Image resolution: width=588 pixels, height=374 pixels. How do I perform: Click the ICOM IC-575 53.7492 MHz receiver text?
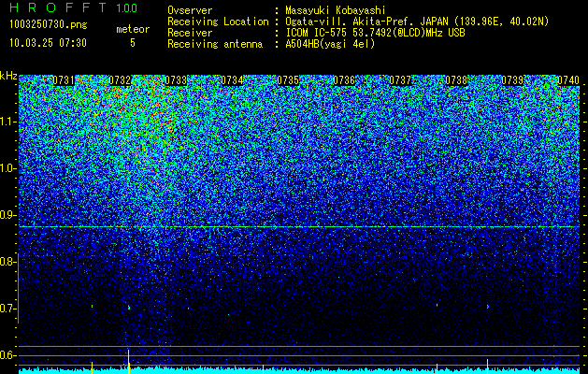(375, 33)
